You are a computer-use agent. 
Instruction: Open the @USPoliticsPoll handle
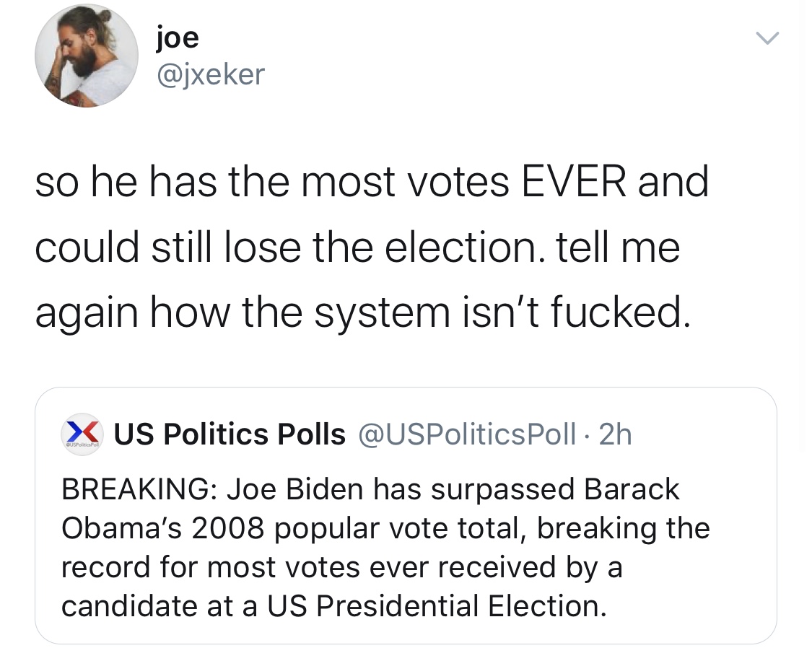click(x=467, y=434)
